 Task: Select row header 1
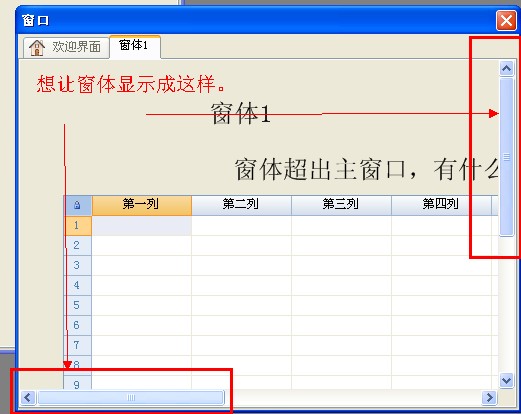[x=78, y=226]
